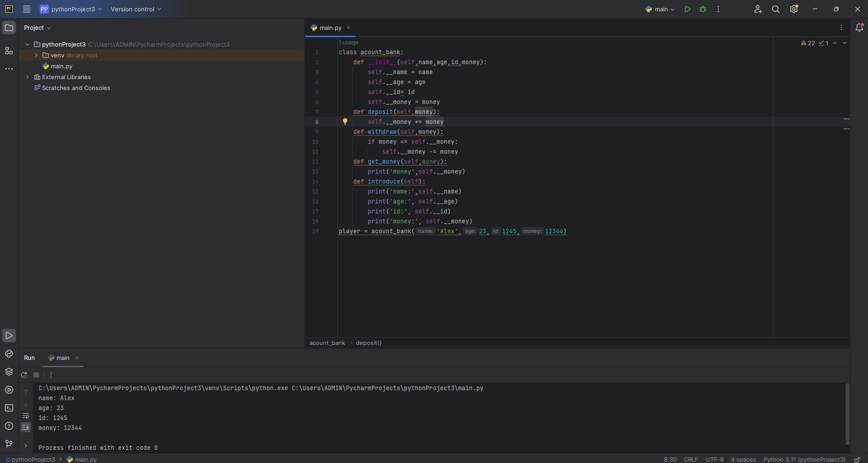The width and height of the screenshot is (868, 463).
Task: Run the main configuration
Action: coord(688,9)
